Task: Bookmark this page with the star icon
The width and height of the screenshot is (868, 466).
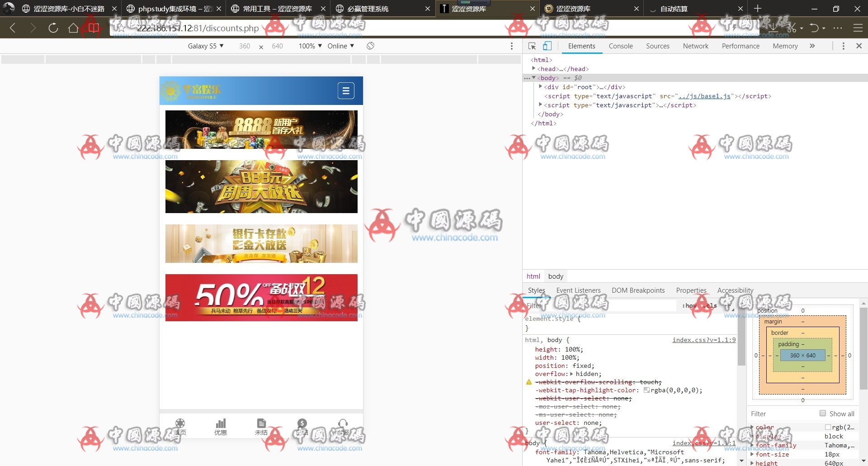Action: point(121,28)
